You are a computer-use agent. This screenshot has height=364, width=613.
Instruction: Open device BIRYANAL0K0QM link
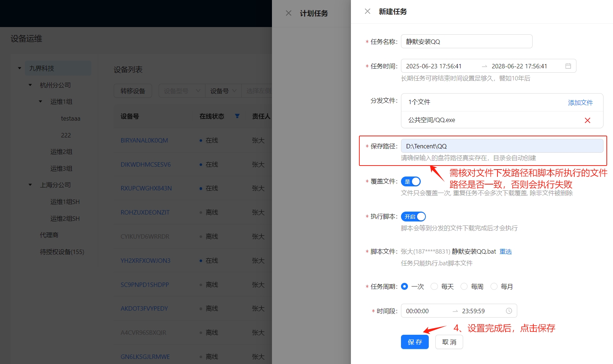(144, 140)
